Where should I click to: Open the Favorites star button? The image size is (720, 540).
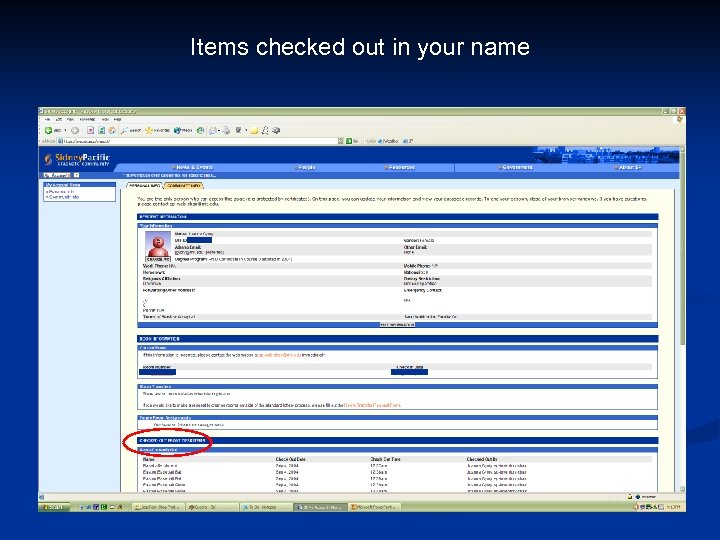point(158,130)
